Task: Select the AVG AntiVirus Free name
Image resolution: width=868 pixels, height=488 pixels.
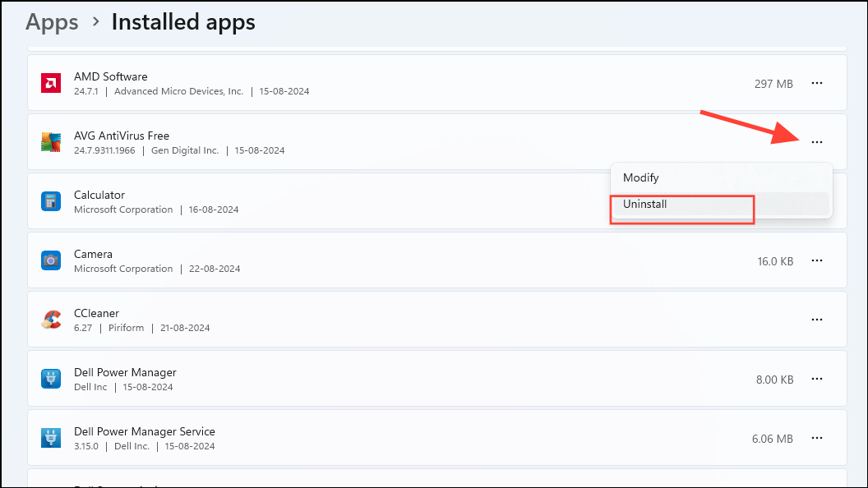Action: tap(122, 136)
